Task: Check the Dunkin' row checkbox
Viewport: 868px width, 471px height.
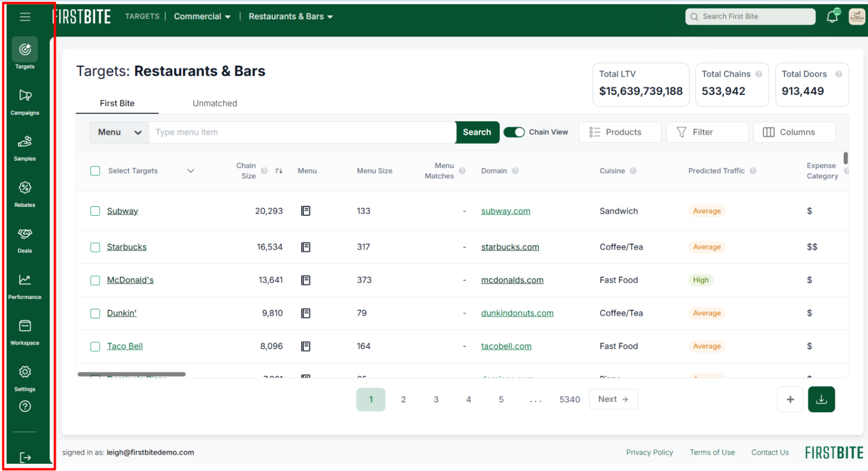Action: point(95,313)
